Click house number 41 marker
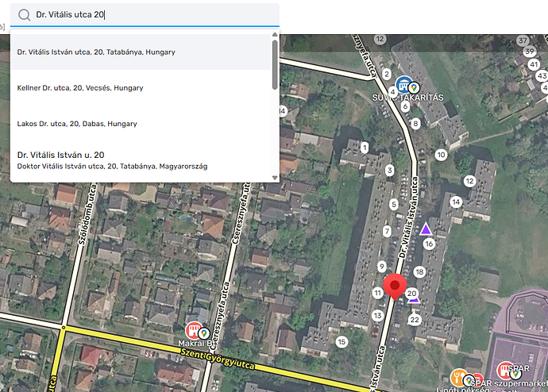The width and height of the screenshot is (548, 392). (x=534, y=64)
